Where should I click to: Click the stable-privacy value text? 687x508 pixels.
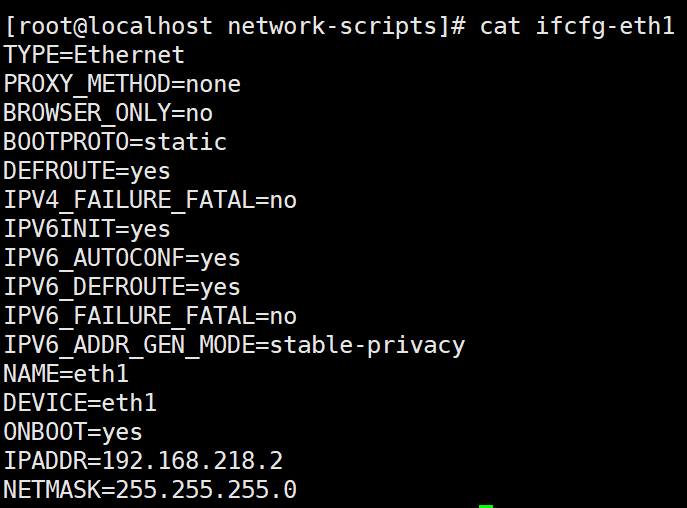tap(367, 345)
